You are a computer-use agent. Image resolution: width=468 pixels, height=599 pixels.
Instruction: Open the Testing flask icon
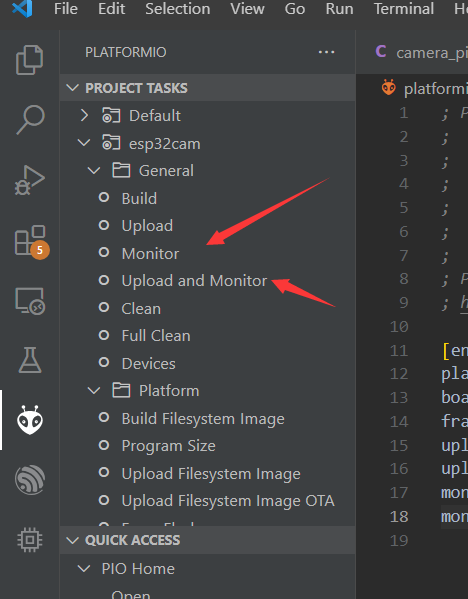coord(30,360)
